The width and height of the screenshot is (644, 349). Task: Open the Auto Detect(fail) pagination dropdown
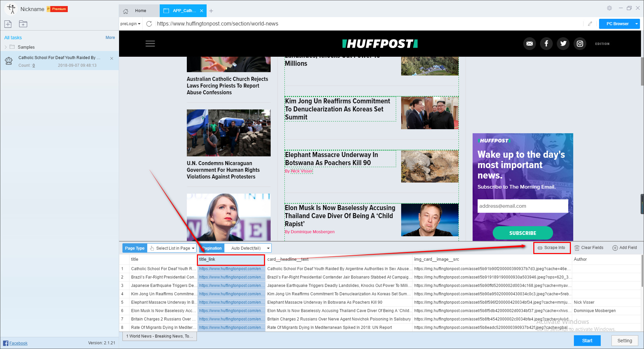tap(248, 248)
